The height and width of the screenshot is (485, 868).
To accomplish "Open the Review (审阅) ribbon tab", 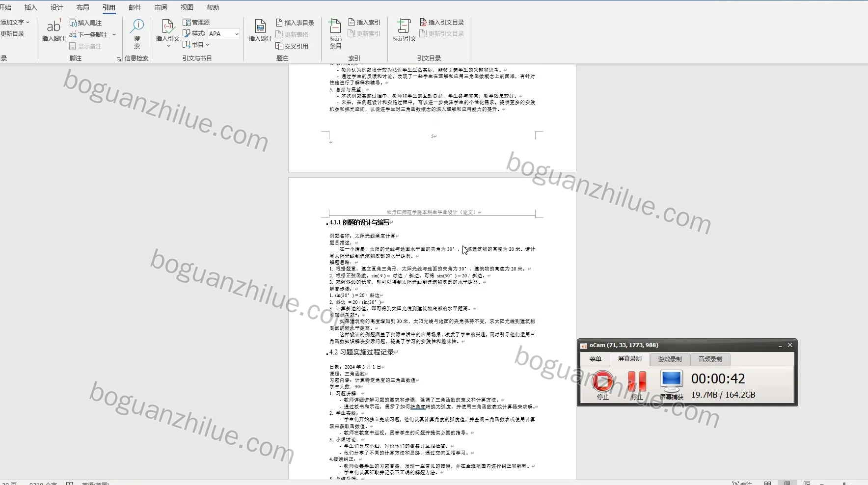I will (161, 7).
